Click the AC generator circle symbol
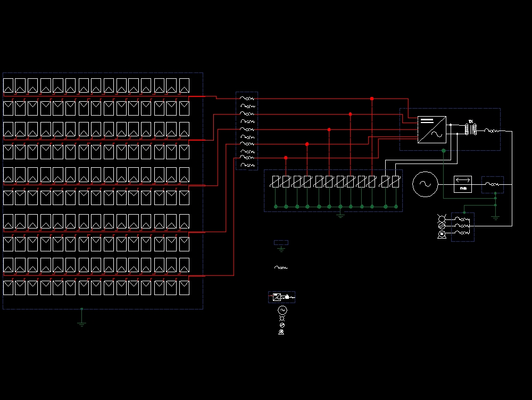 425,183
